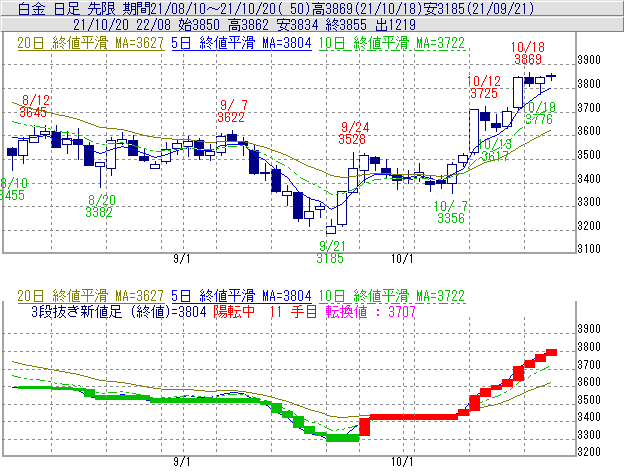624x475 pixels.
Task: Click the upper chart '20日 終値平滑 MA=3627' legend
Action: (x=90, y=43)
